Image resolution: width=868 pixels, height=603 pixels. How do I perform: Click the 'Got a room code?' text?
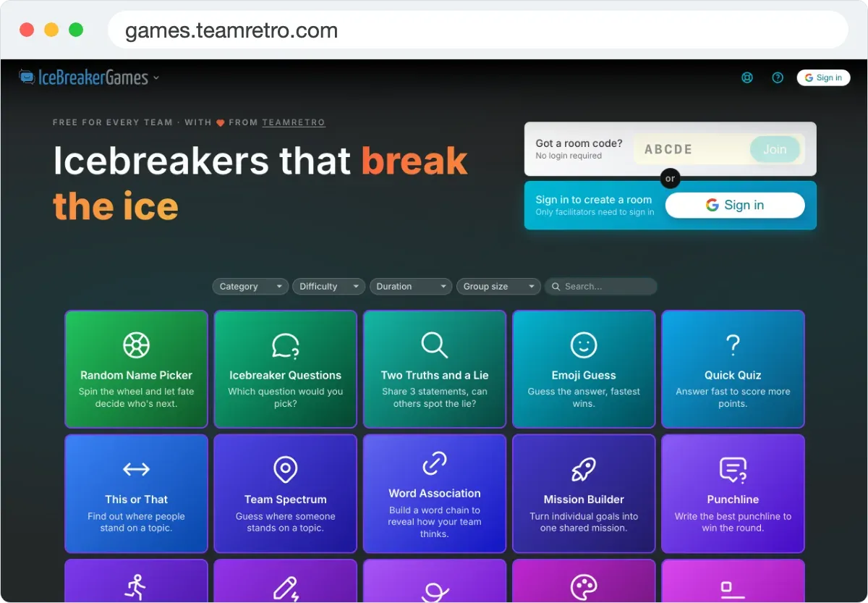click(579, 143)
